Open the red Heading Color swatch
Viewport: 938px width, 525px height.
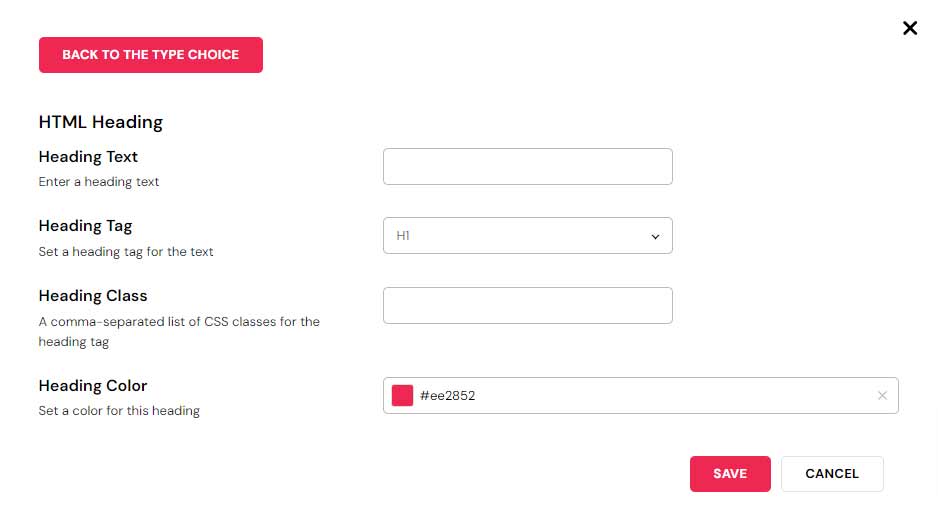[x=403, y=395]
